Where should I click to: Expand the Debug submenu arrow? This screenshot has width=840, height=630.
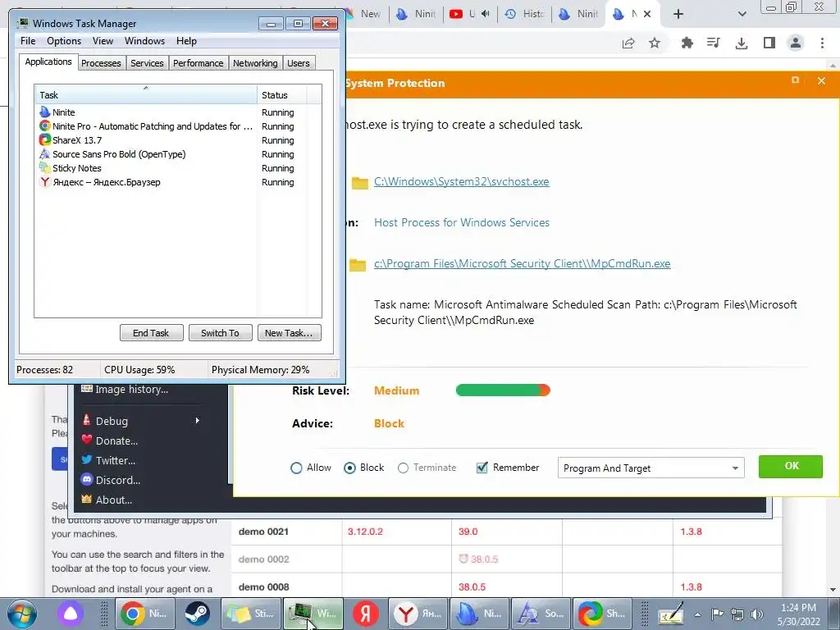point(197,421)
